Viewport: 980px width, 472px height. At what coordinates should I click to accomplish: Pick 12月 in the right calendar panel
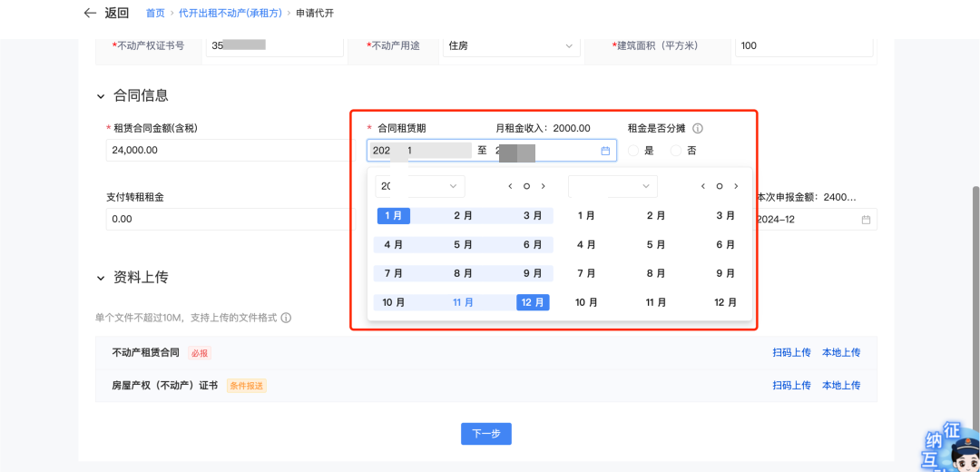coord(726,302)
